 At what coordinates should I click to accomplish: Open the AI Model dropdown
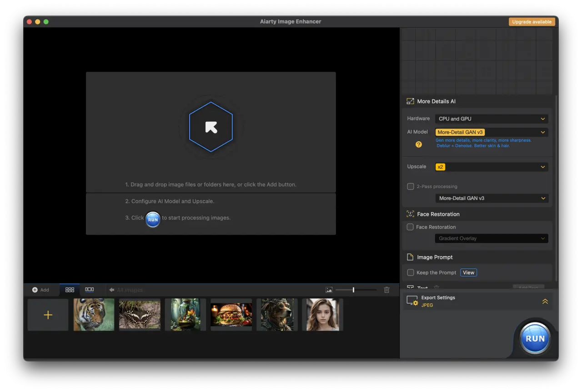[492, 132]
